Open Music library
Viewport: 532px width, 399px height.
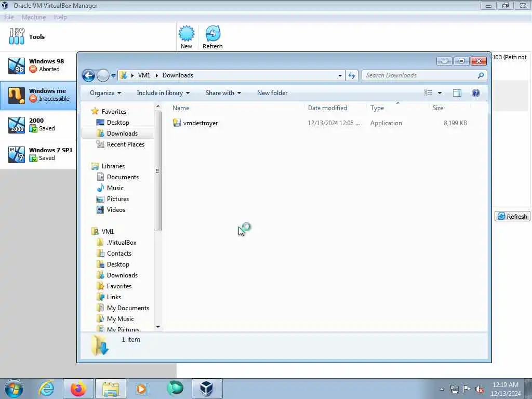pos(115,188)
